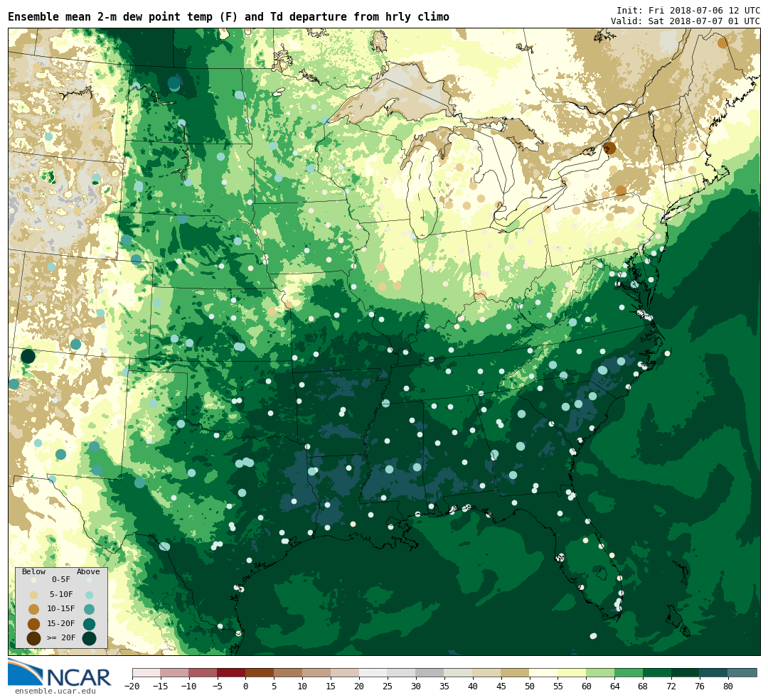The image size is (768, 700).
Task: Click the ensemble.ucar.edu text
Action: pos(55,691)
